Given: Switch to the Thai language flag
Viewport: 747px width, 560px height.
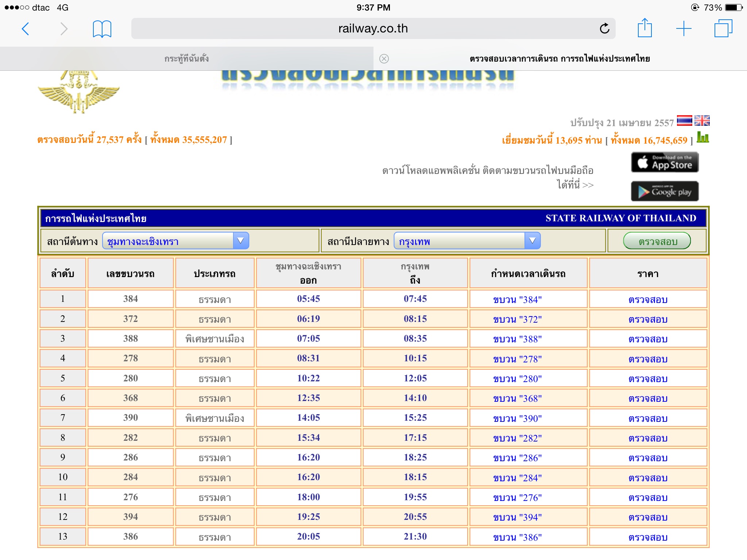Looking at the screenshot, I should pyautogui.click(x=684, y=121).
